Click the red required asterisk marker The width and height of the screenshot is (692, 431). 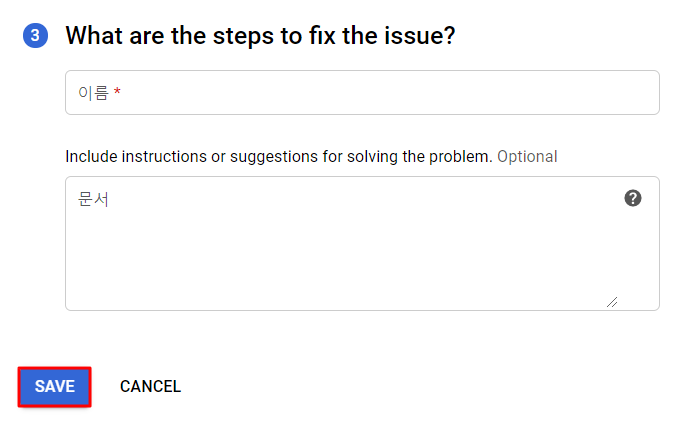coord(117,93)
